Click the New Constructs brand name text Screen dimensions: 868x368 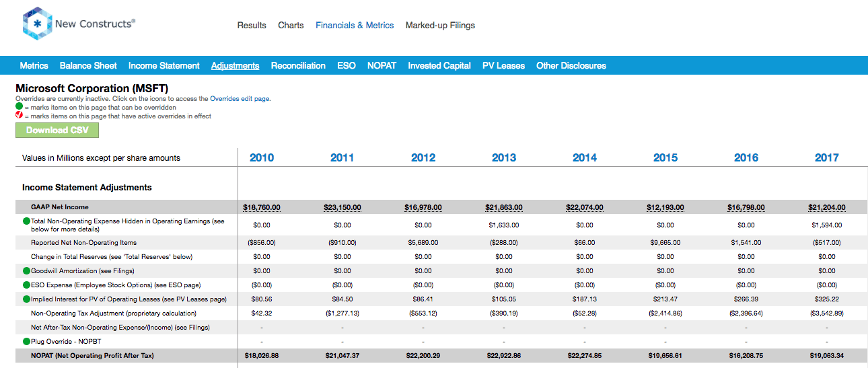tap(95, 24)
